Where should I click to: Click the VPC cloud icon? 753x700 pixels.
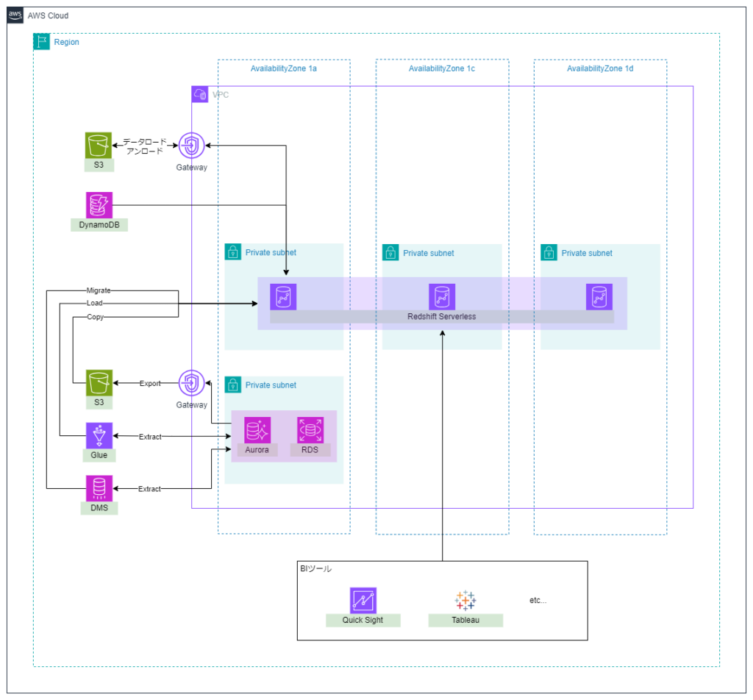pyautogui.click(x=200, y=94)
